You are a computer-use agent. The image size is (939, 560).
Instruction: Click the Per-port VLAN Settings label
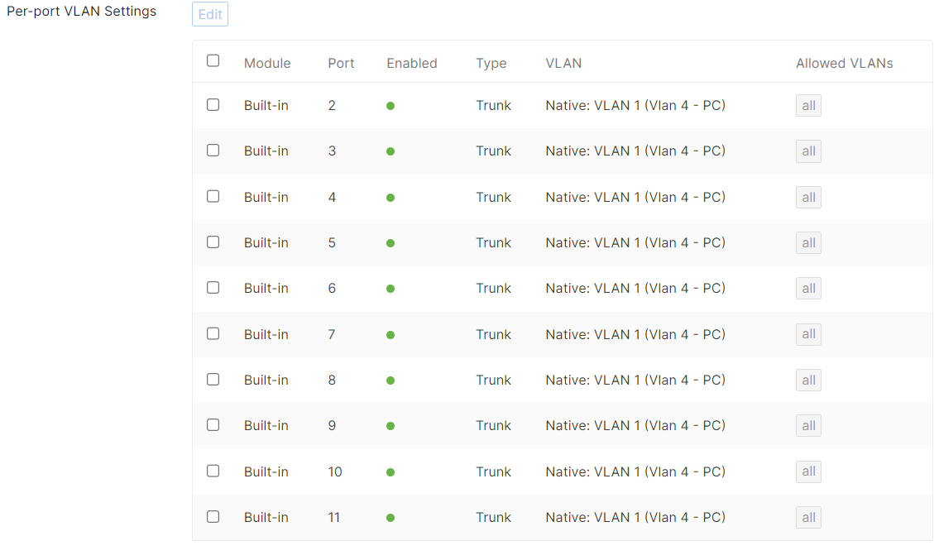[x=81, y=12]
